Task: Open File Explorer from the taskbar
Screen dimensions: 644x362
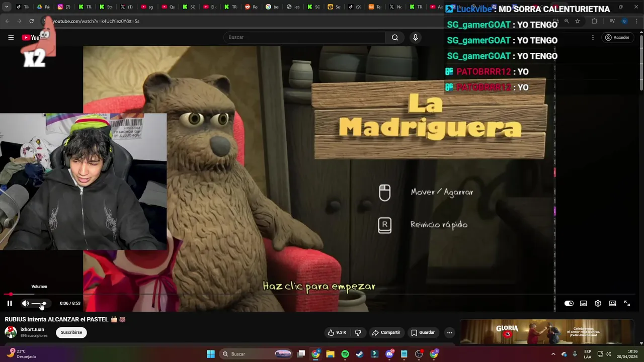Action: [x=330, y=354]
